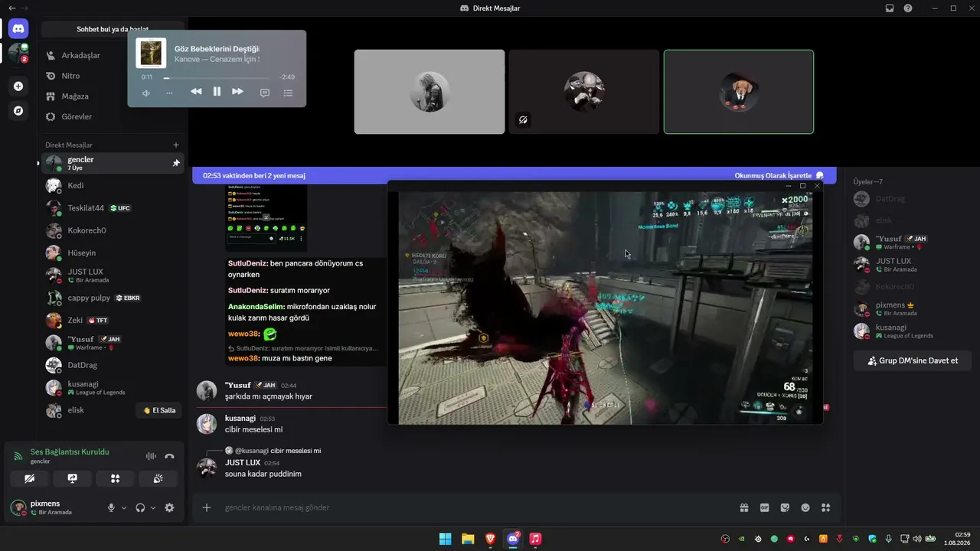Open the Help question mark icon
Image resolution: width=980 pixels, height=551 pixels.
click(908, 8)
